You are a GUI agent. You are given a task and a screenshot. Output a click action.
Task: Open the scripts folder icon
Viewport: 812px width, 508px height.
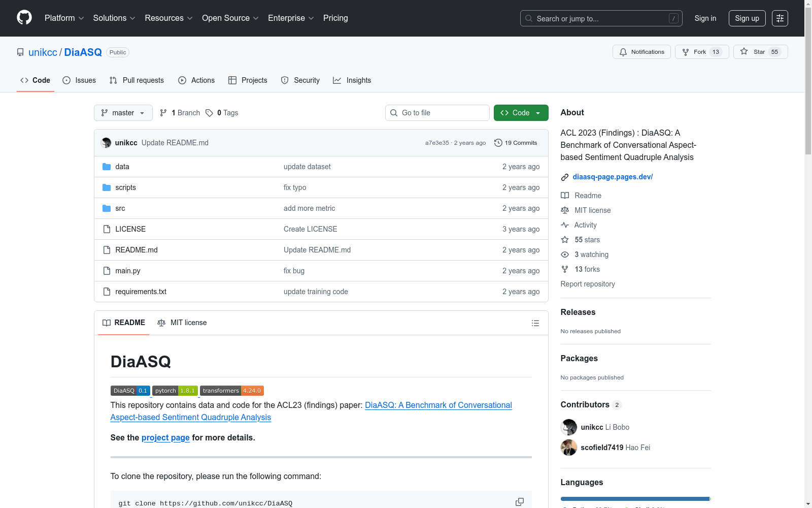pyautogui.click(x=107, y=187)
